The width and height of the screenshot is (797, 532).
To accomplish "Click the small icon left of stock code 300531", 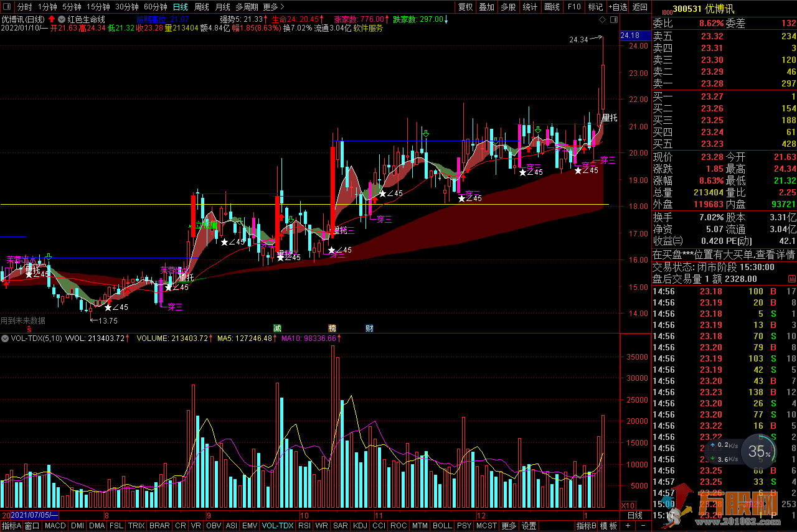I will [666, 11].
